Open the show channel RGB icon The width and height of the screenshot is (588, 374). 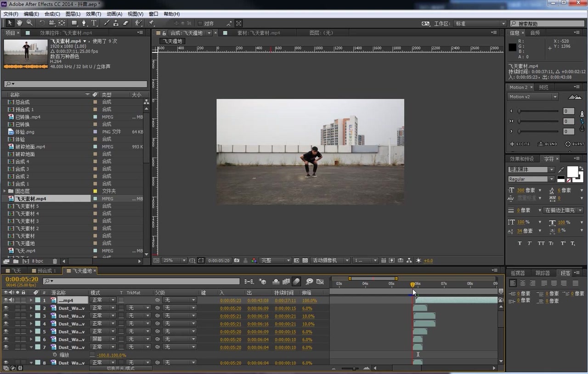(254, 261)
